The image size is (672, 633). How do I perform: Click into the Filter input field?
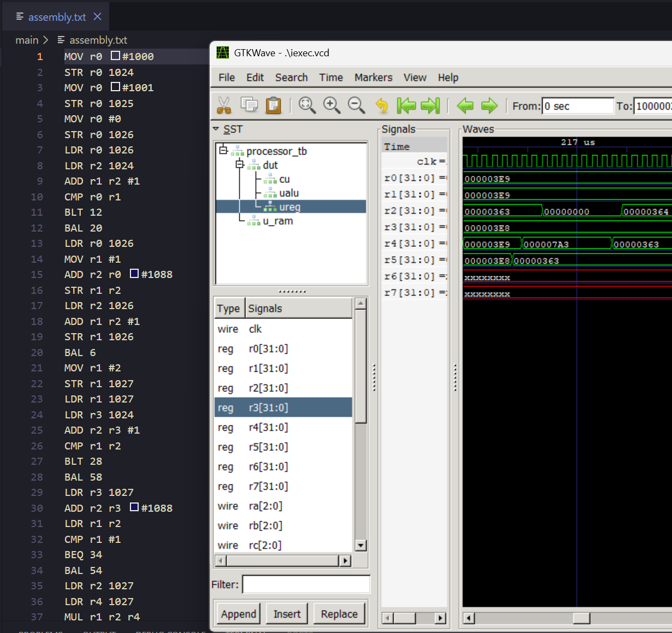306,584
